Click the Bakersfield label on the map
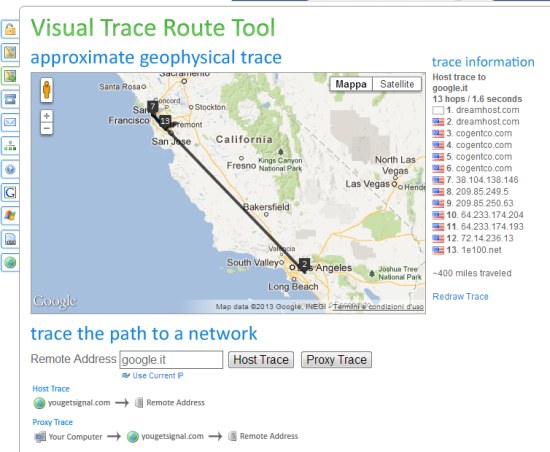The image size is (550, 452). click(x=266, y=207)
